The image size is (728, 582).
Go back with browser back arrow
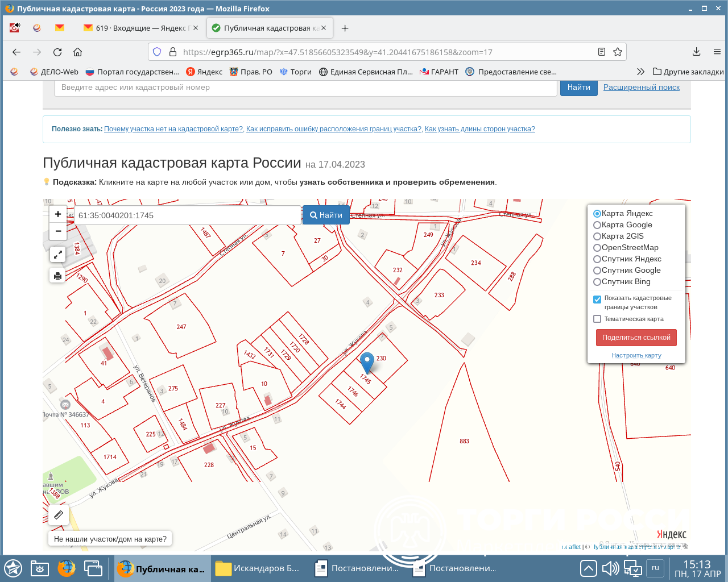click(16, 52)
